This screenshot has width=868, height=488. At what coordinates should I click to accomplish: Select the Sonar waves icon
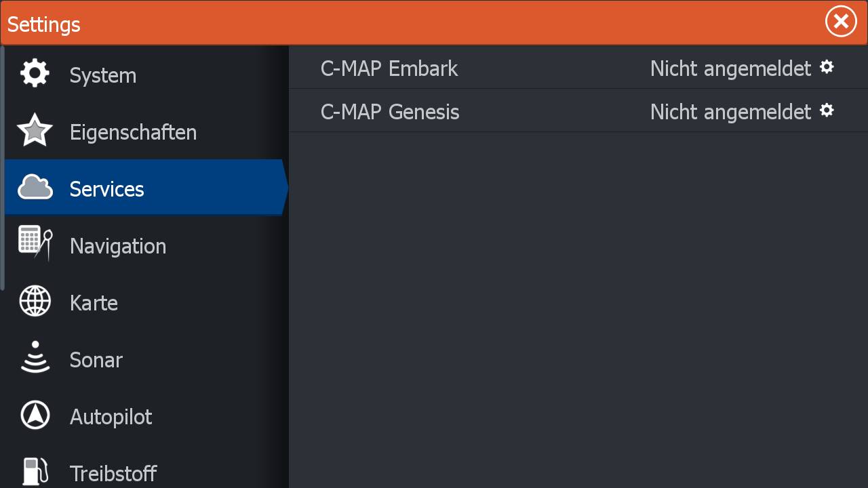(x=35, y=358)
